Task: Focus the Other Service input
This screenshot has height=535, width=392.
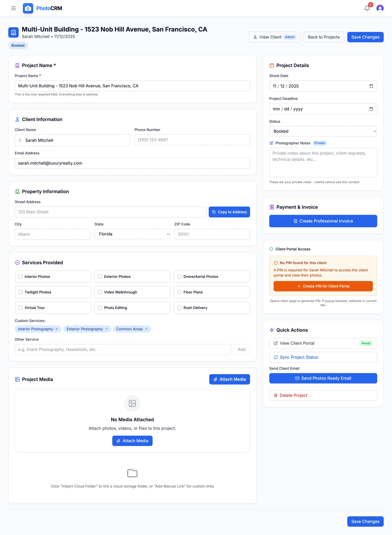Action: click(x=123, y=349)
